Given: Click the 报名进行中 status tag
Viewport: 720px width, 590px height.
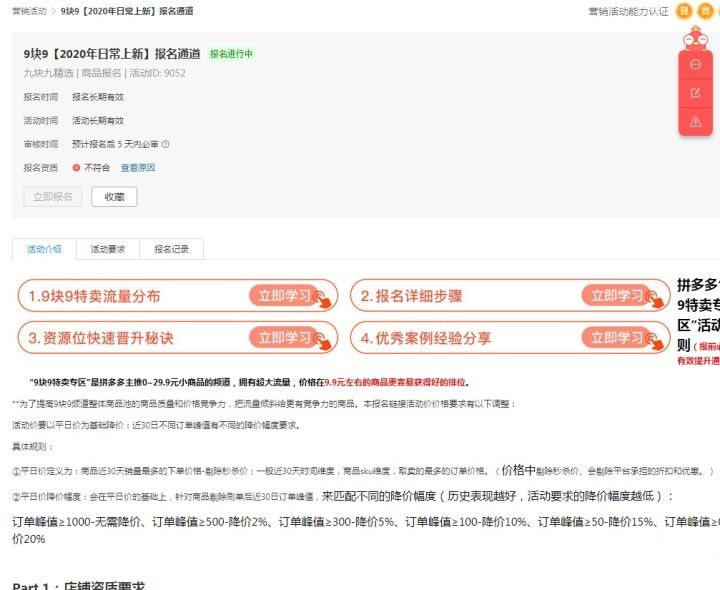Looking at the screenshot, I should (231, 54).
